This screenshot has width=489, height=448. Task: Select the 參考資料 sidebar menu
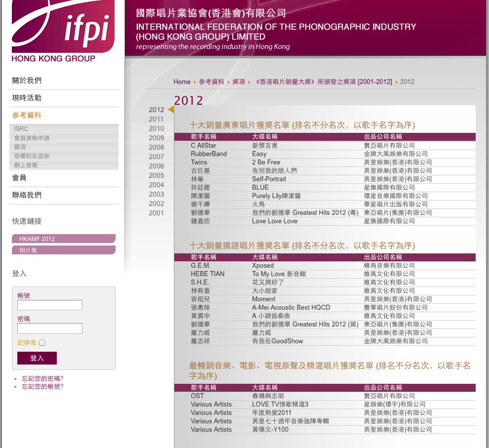point(27,115)
